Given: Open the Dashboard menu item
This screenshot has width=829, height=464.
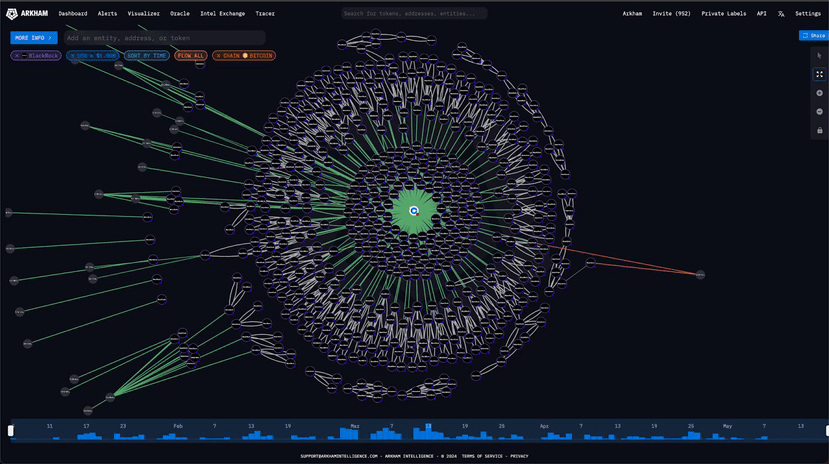Looking at the screenshot, I should (73, 14).
